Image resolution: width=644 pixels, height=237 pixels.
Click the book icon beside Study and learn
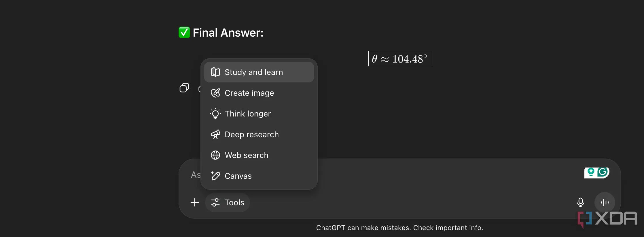[215, 72]
